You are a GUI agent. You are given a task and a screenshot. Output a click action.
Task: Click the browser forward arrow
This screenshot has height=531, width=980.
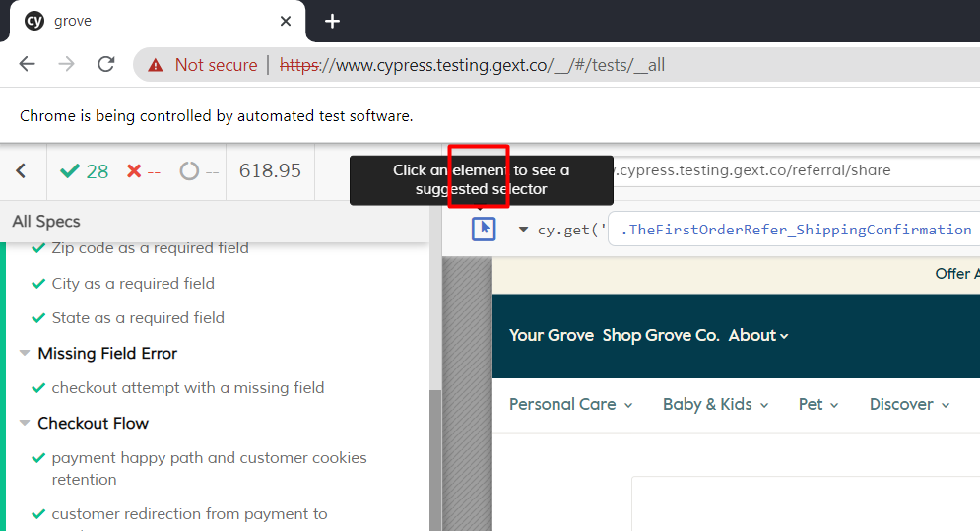click(66, 64)
